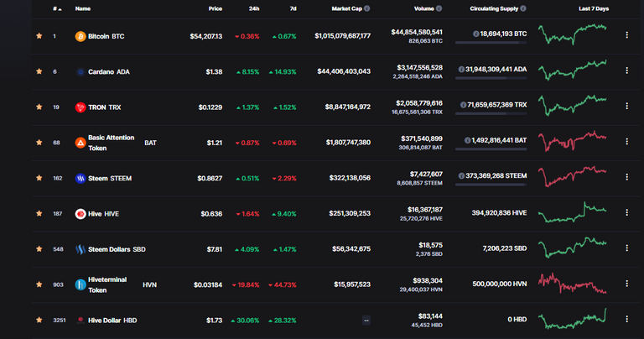644x339 pixels.
Task: Unstar Bitcoin from the watchlist
Action: (x=39, y=36)
